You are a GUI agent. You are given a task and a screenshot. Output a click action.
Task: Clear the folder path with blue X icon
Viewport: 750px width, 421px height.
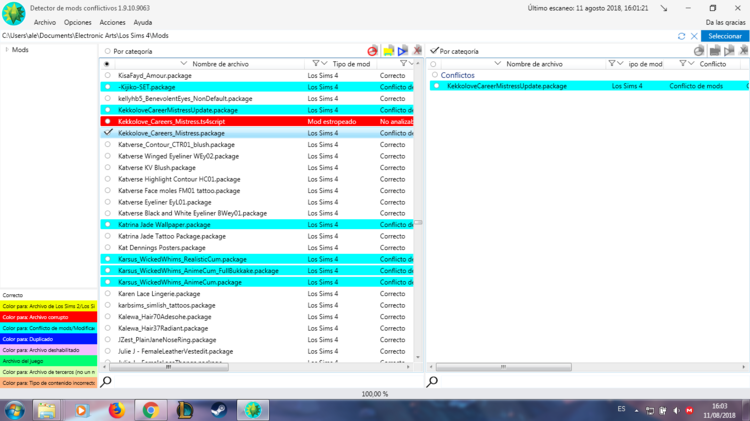coord(694,36)
